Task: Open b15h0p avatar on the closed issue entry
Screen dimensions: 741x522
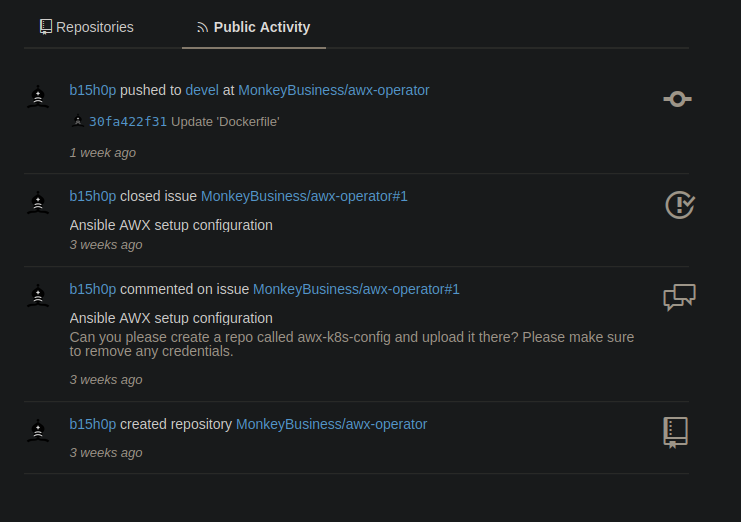Action: [38, 203]
